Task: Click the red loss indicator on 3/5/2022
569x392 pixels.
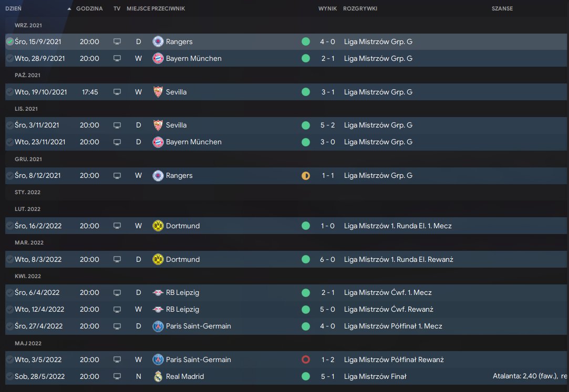Action: coord(306,359)
